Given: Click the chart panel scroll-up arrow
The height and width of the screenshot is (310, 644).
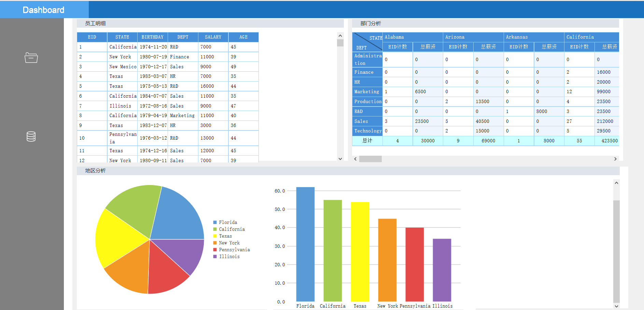Looking at the screenshot, I should point(616,183).
